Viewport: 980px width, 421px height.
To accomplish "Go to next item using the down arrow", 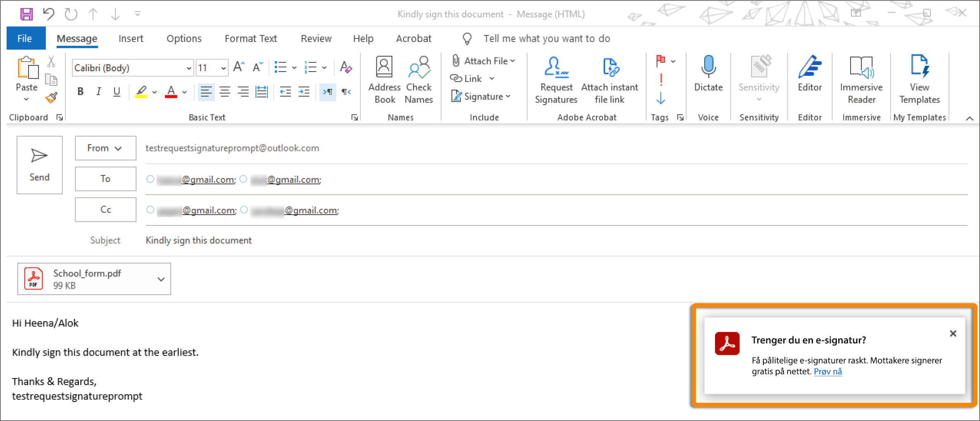I will [x=115, y=14].
